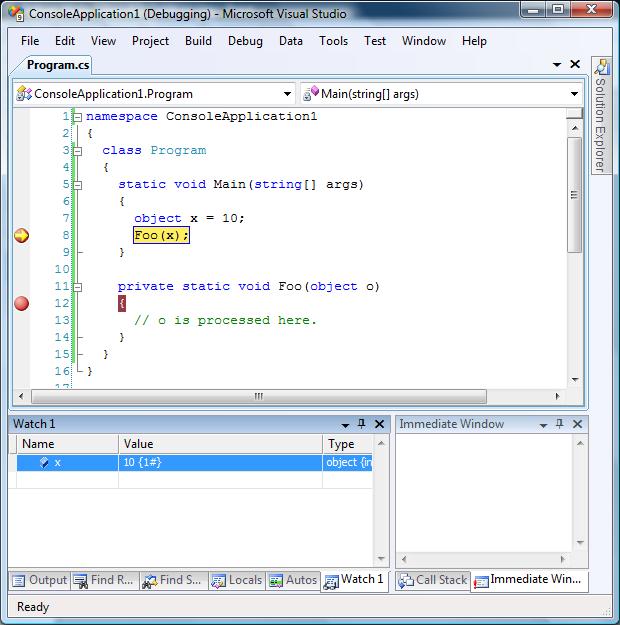Select the Program.cs document tab

[58, 65]
